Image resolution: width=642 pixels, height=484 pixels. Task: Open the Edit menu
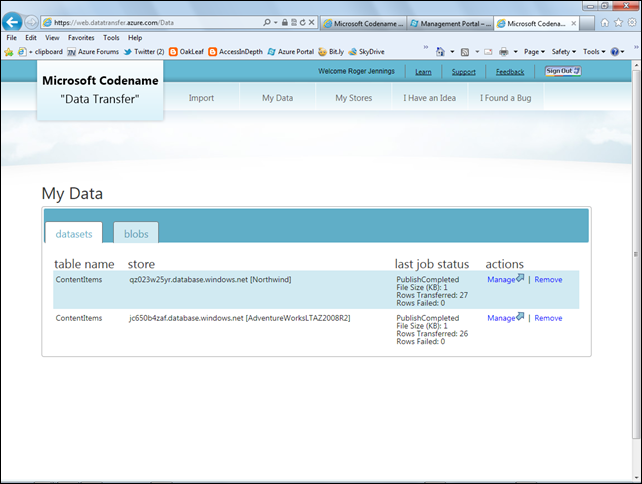point(31,38)
